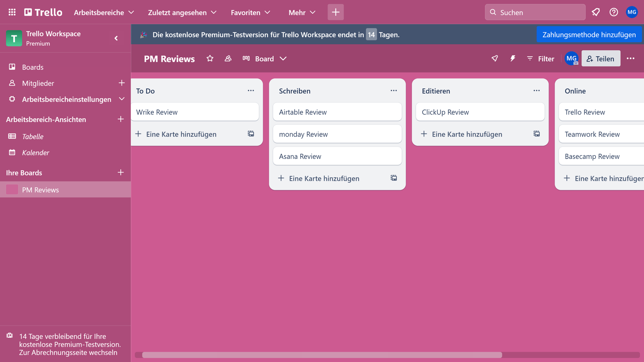Open the Power-Ups rocket icon
The image size is (644, 362).
click(x=494, y=58)
